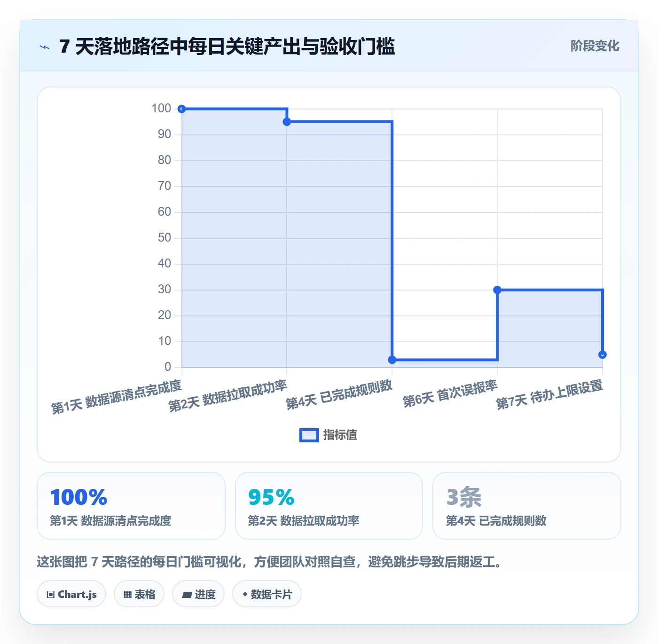This screenshot has width=658, height=644.
Task: Toggle the 指标值 legend color box
Action: click(x=309, y=435)
